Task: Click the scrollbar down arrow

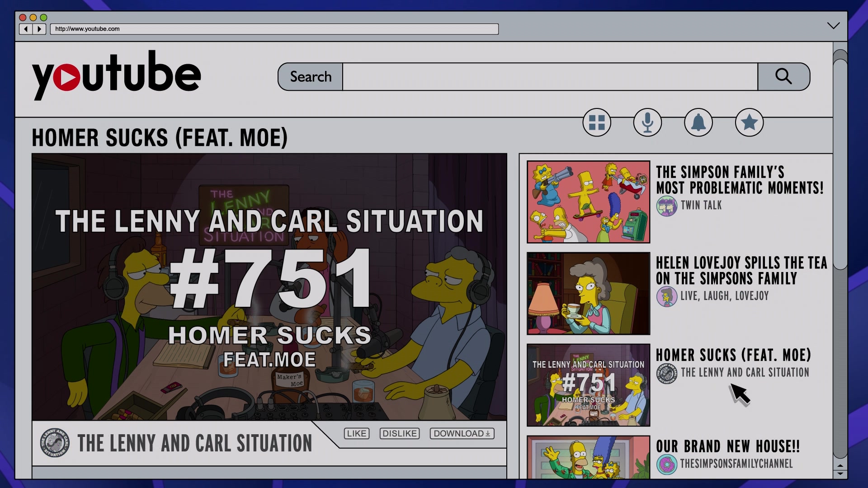Action: [840, 474]
